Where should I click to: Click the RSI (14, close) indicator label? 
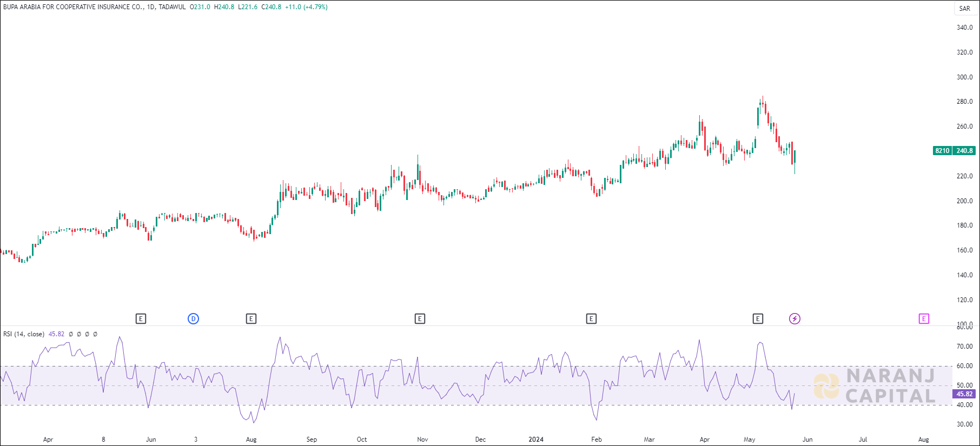point(24,334)
